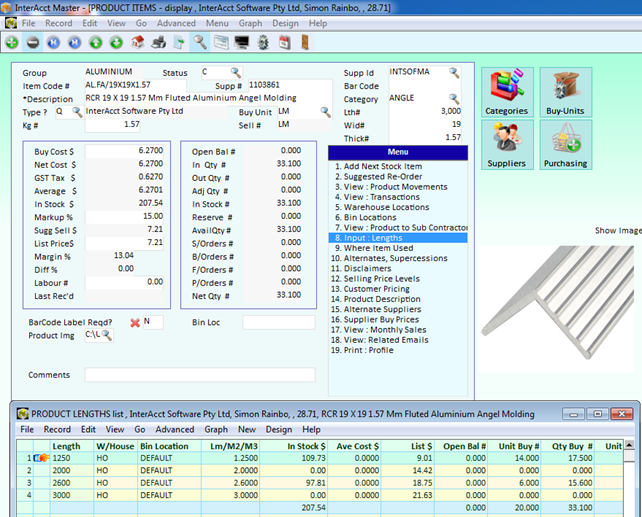Viewport: 642px width, 517px height.
Task: Click the printer toolbar icon
Action: tap(159, 42)
